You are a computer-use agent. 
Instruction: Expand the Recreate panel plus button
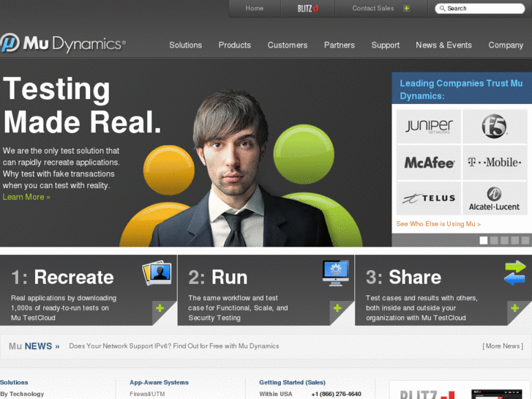point(160,308)
